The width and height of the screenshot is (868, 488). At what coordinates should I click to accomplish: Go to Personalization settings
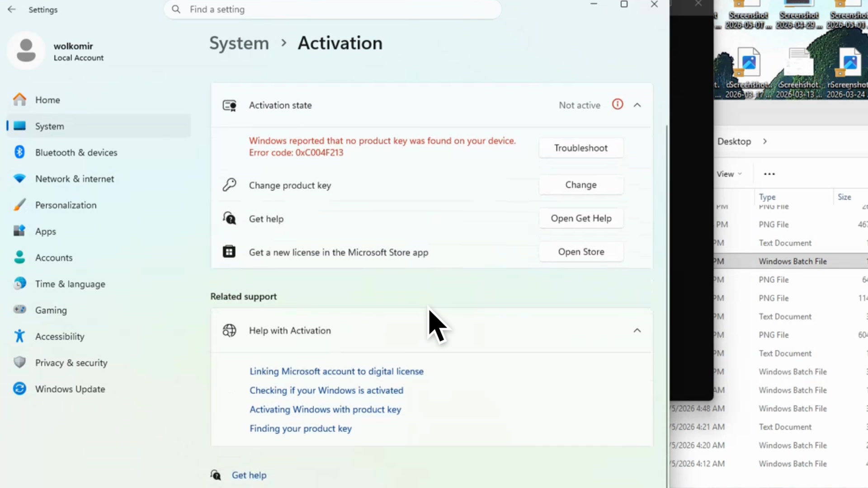tap(99, 205)
